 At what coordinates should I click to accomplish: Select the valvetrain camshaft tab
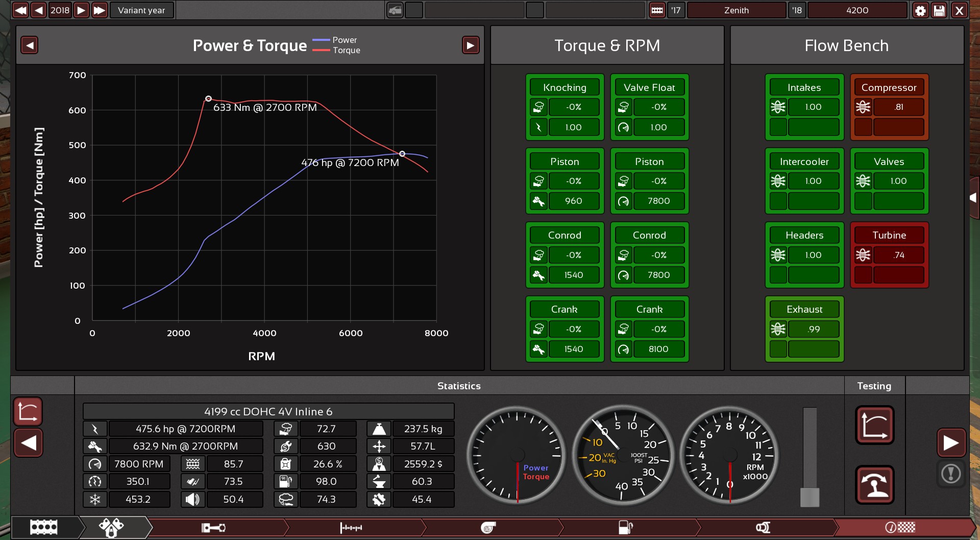pyautogui.click(x=351, y=527)
